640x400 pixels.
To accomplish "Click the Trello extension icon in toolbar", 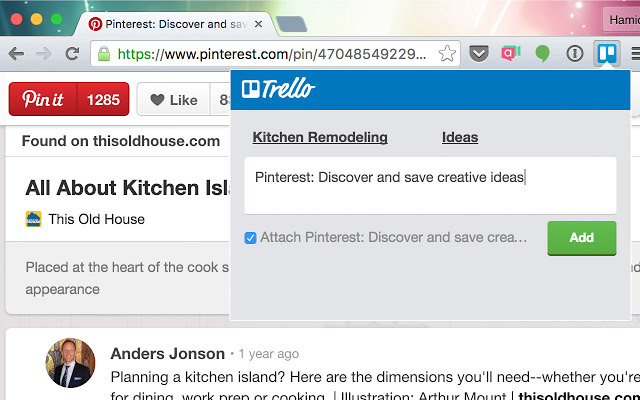I will coord(606,54).
